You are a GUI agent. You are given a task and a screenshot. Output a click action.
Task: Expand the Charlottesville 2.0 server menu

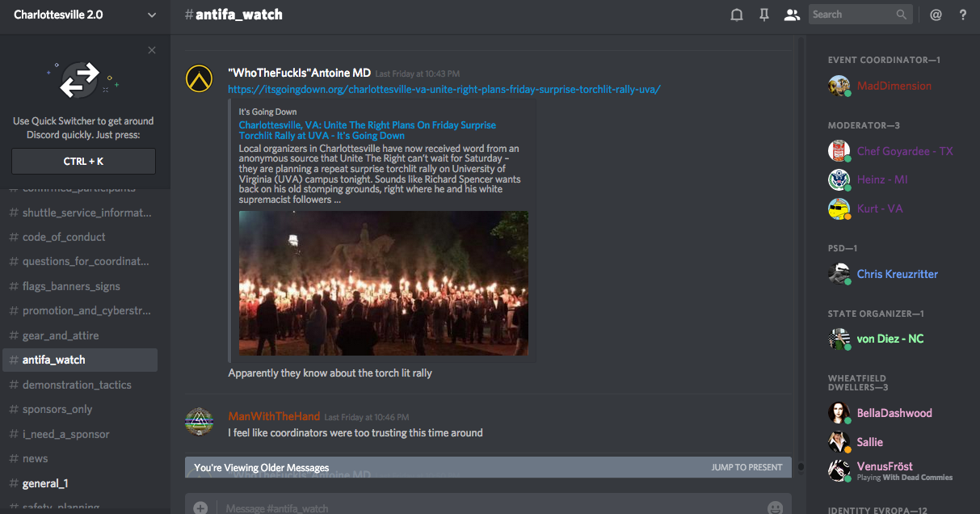coord(152,15)
